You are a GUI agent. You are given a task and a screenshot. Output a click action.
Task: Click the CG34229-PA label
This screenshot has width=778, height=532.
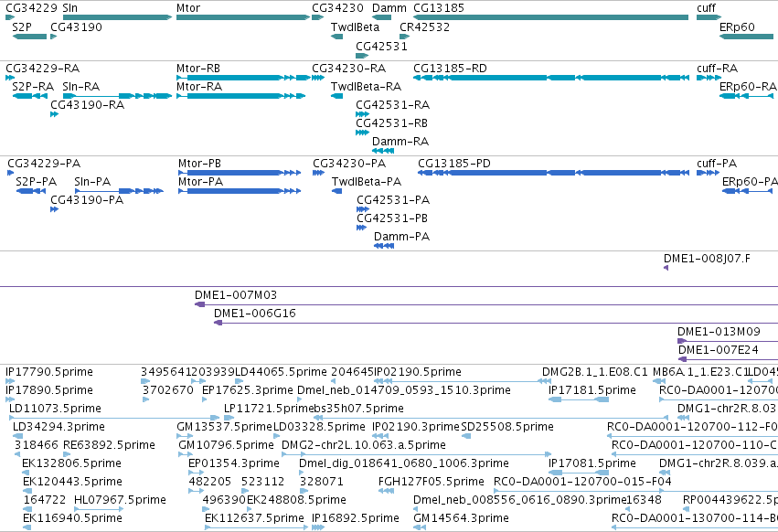pyautogui.click(x=44, y=164)
